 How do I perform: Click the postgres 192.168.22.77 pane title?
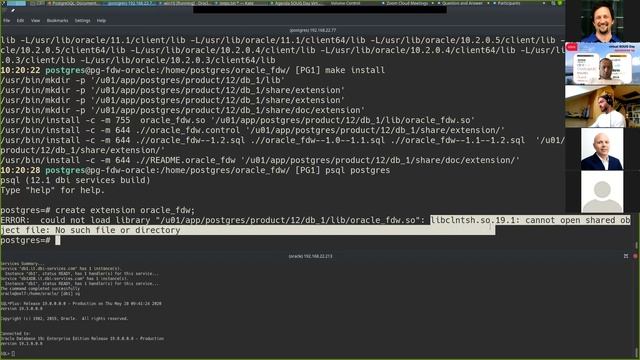313,30
